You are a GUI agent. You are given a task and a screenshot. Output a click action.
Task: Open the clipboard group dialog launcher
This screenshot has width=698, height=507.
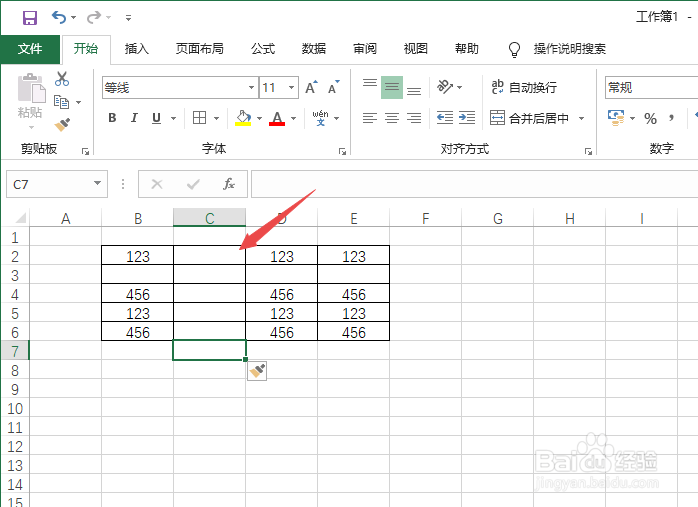coord(85,152)
